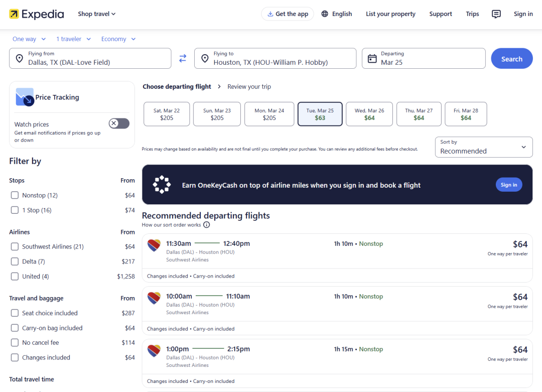Toggle the Watch prices switch
This screenshot has width=542, height=392.
coord(119,123)
